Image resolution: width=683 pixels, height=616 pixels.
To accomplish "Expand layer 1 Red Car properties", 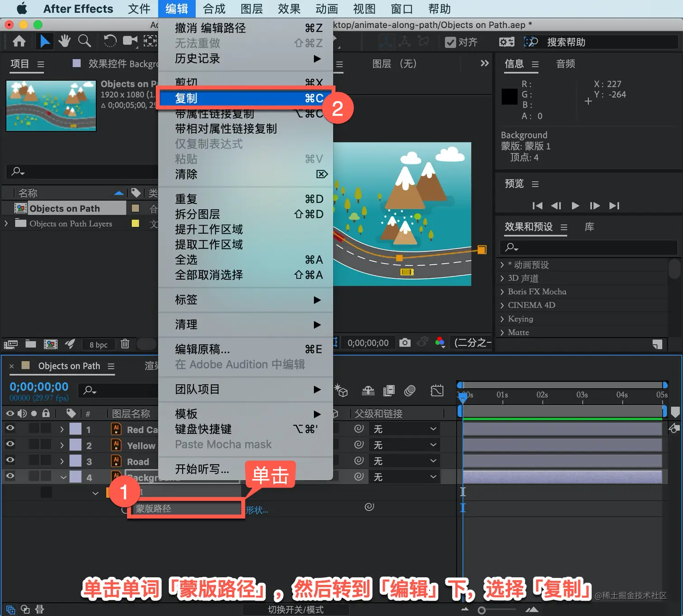I will pyautogui.click(x=62, y=429).
